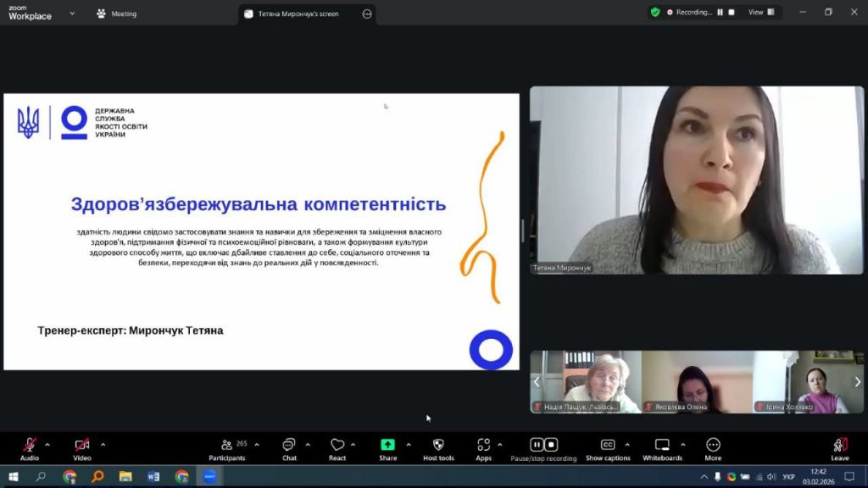Viewport: 868px width, 488px height.
Task: Click the green Share screen icon
Action: pyautogui.click(x=387, y=445)
